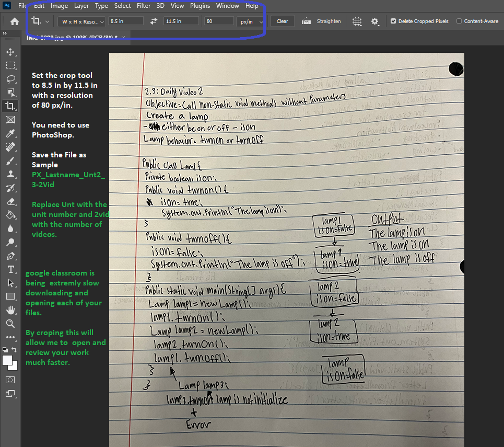Click the foreground color swatch
504x447 pixels.
pos(8,360)
